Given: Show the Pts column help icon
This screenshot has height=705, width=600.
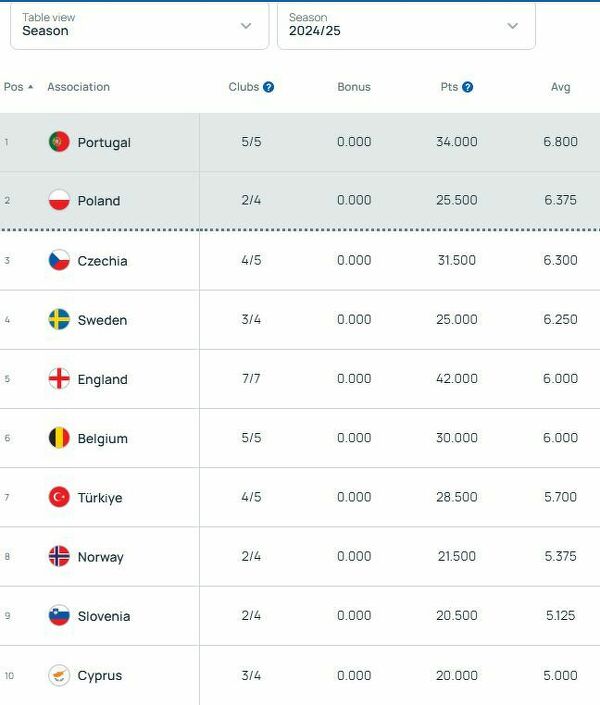Looking at the screenshot, I should (x=468, y=87).
